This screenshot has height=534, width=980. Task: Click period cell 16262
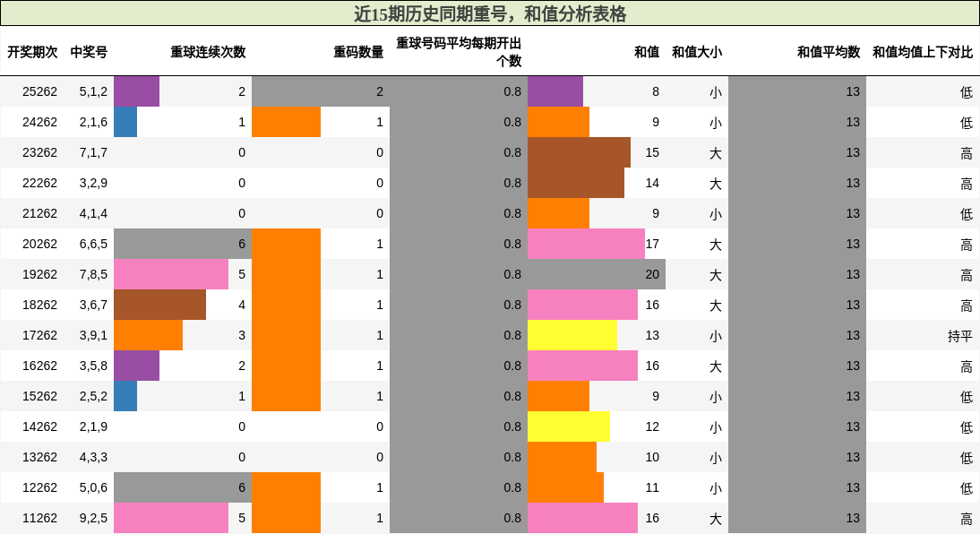(x=39, y=366)
